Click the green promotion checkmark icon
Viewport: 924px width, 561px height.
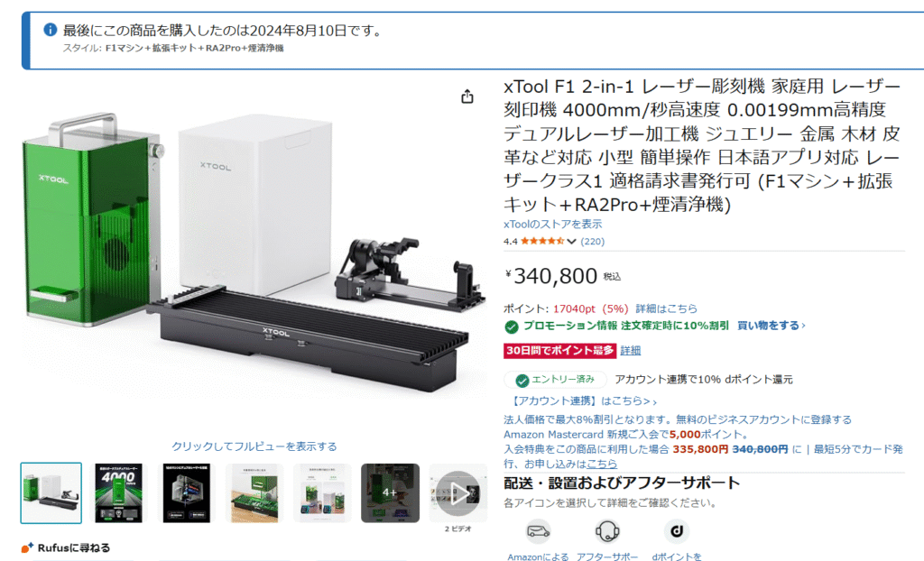pos(511,326)
